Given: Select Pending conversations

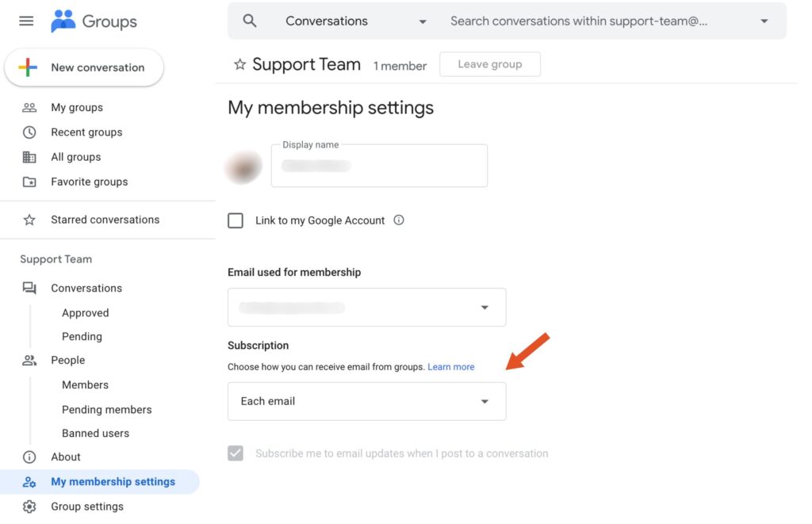Looking at the screenshot, I should [82, 337].
